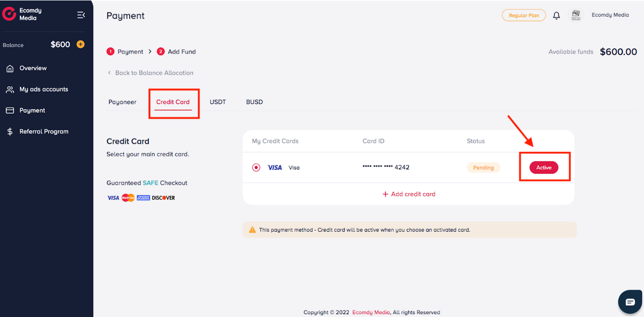Viewport: 644px width, 317px height.
Task: Switch to the BUSD tab
Action: point(254,102)
